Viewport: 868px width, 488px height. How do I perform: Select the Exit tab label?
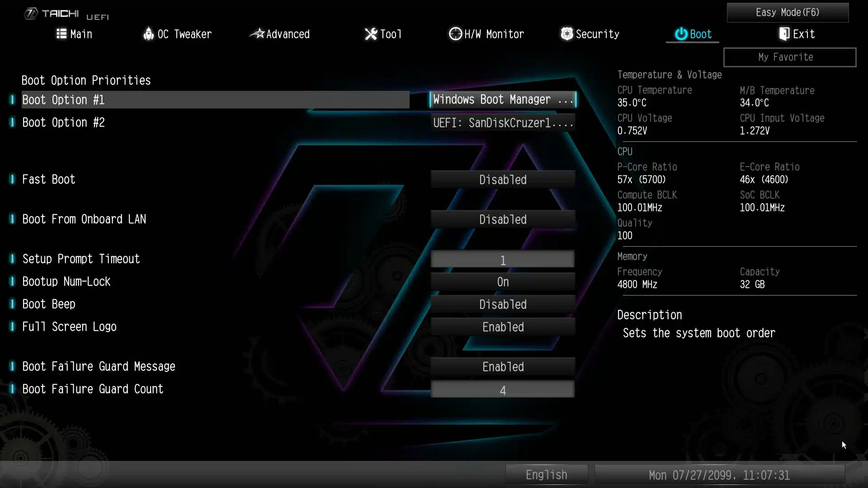tap(804, 34)
